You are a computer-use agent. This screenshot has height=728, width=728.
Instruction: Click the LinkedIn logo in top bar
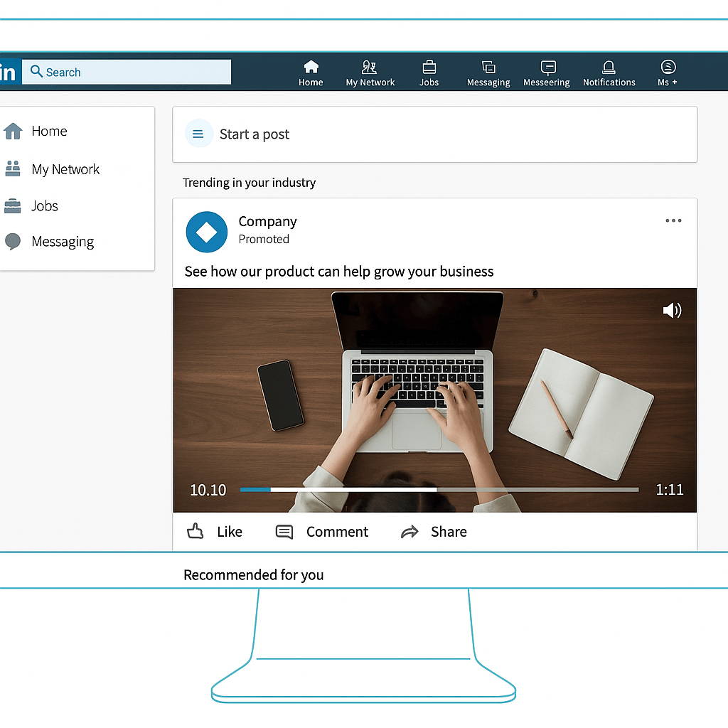click(8, 73)
